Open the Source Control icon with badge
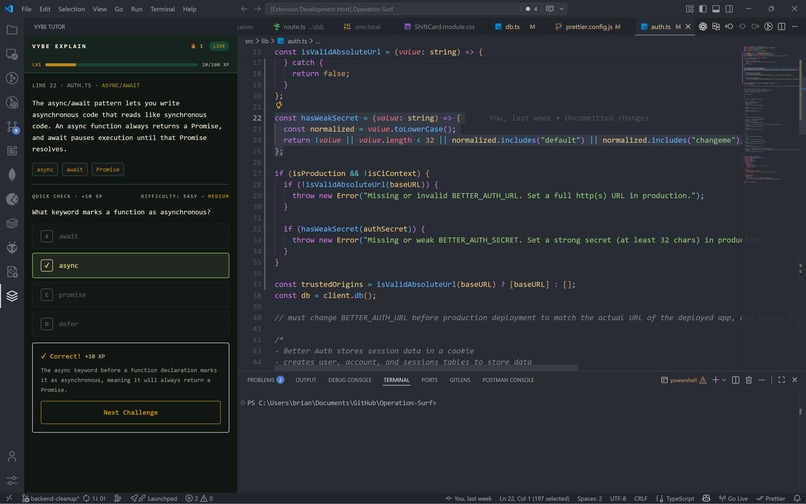Image resolution: width=806 pixels, height=504 pixels. coord(12,126)
